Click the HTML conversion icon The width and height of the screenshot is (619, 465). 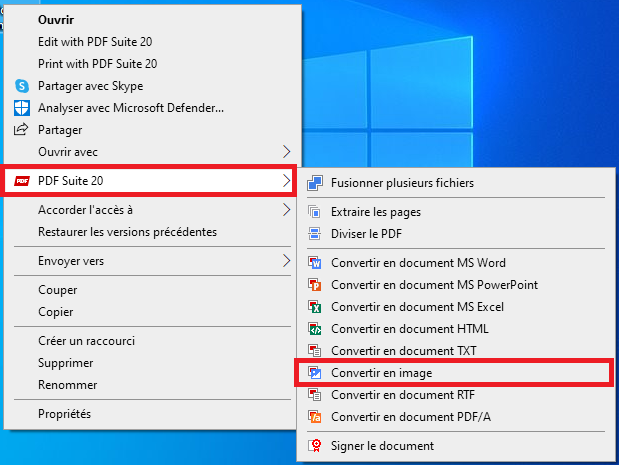tap(316, 329)
